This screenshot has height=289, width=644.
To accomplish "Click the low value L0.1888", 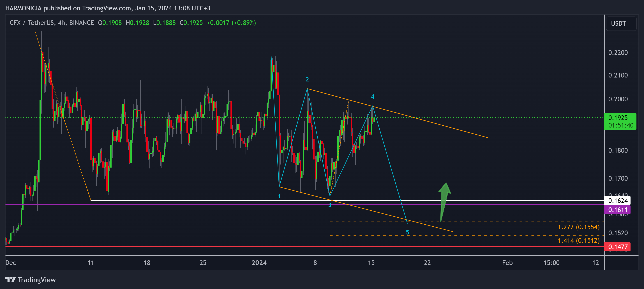I will [x=164, y=23].
